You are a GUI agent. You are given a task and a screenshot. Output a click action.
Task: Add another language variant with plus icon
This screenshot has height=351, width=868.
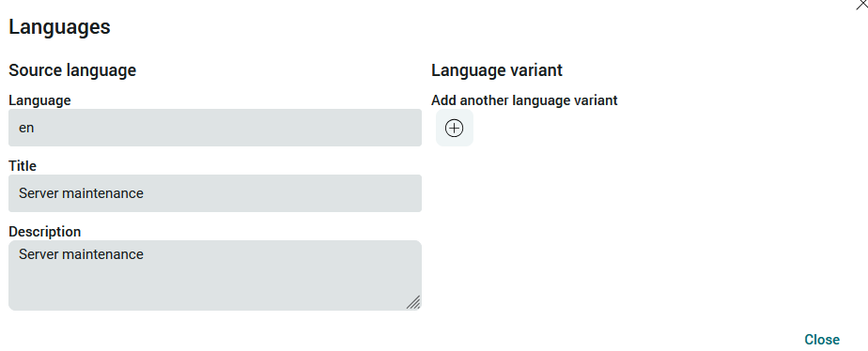(454, 128)
